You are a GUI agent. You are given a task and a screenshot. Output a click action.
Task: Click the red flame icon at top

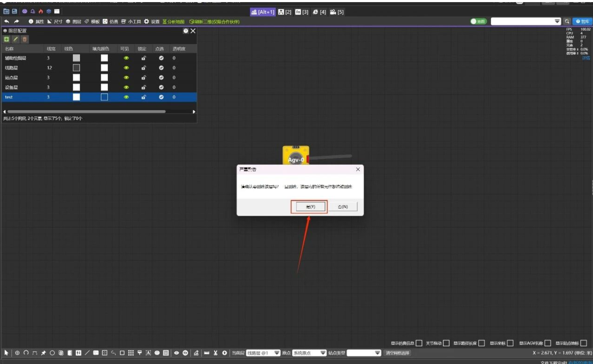41,11
